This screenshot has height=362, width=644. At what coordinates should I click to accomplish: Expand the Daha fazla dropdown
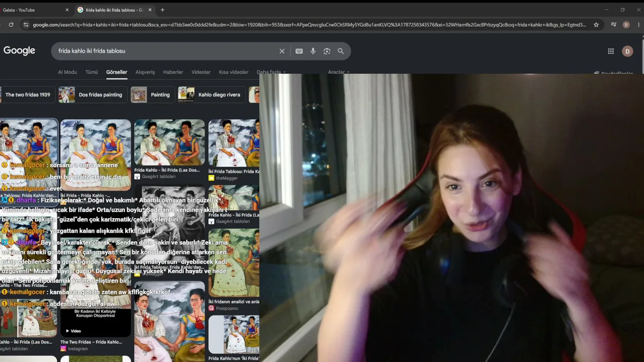click(271, 72)
